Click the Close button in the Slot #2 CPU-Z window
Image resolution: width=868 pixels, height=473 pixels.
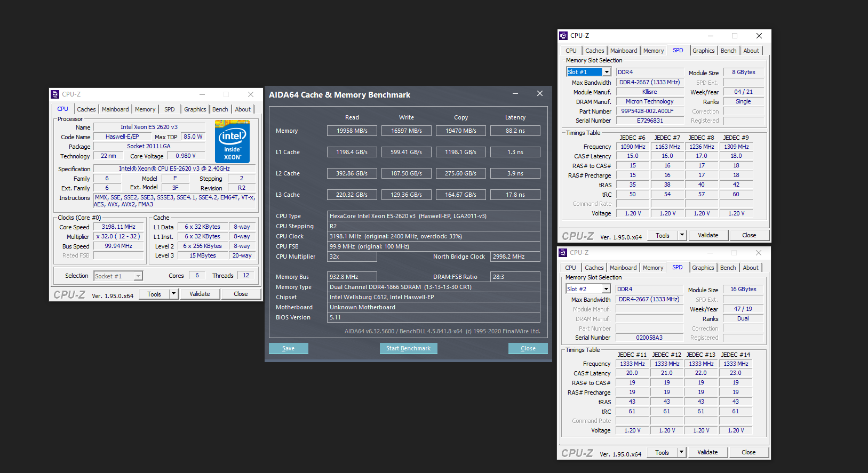coord(748,452)
